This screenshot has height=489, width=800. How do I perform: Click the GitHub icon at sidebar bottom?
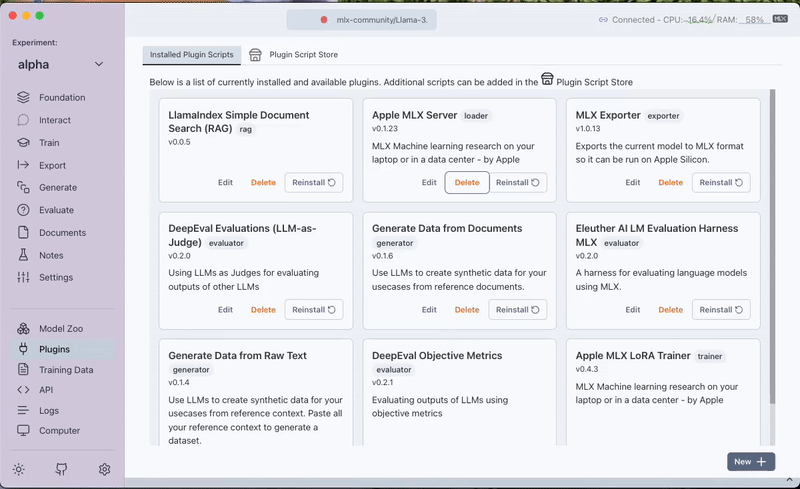(61, 469)
